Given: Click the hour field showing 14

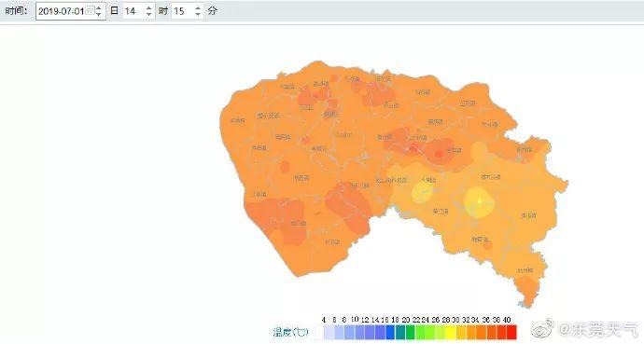Looking at the screenshot, I should (x=138, y=10).
